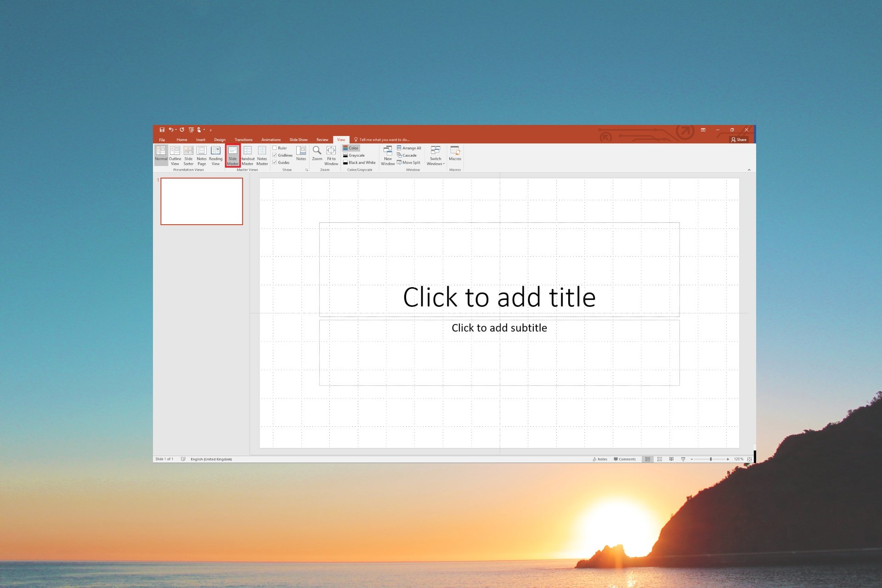
Task: Click English (United Kingdom) language indicator
Action: click(x=211, y=459)
